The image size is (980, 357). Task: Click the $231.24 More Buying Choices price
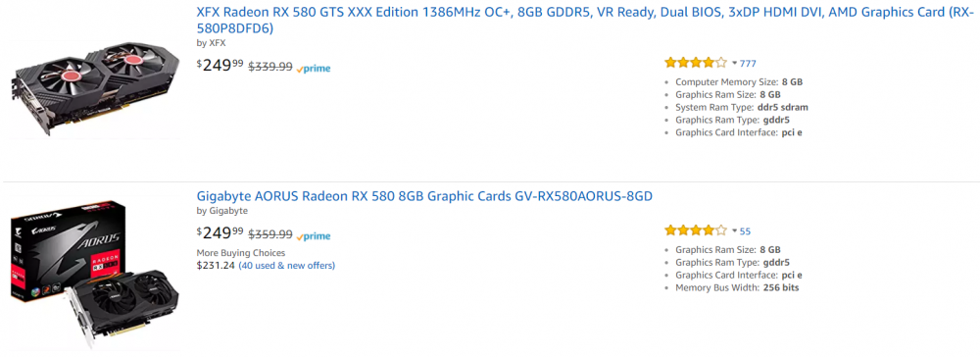click(216, 265)
